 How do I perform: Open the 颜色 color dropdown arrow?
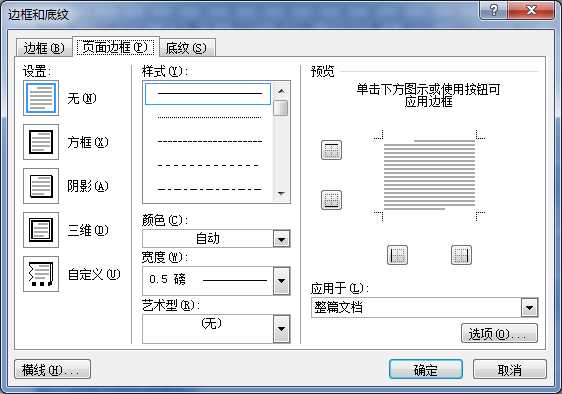(x=281, y=239)
